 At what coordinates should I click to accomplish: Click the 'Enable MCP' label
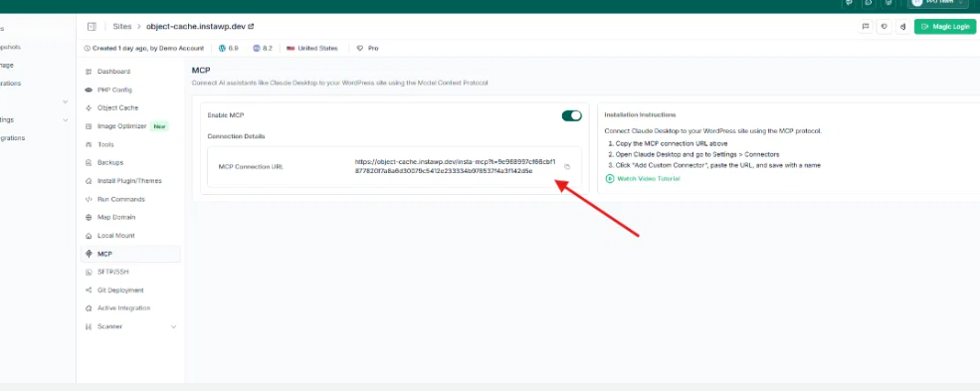226,115
